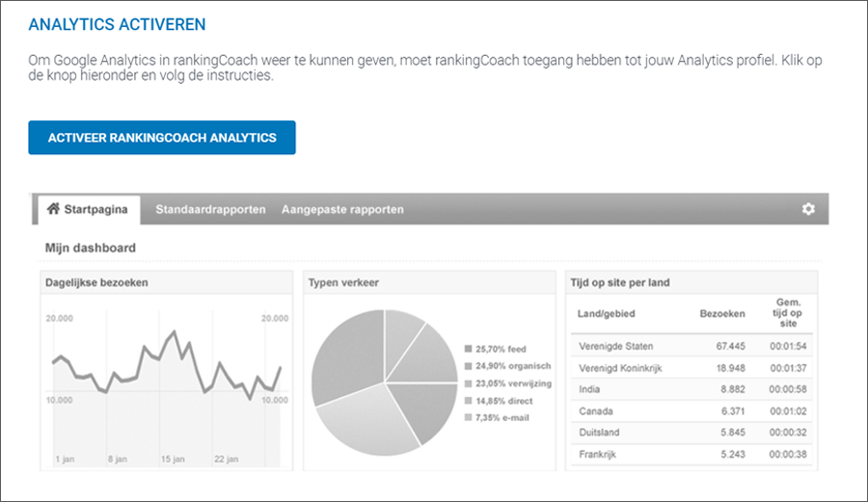The width and height of the screenshot is (868, 502).
Task: Select the Canada row
Action: click(692, 410)
